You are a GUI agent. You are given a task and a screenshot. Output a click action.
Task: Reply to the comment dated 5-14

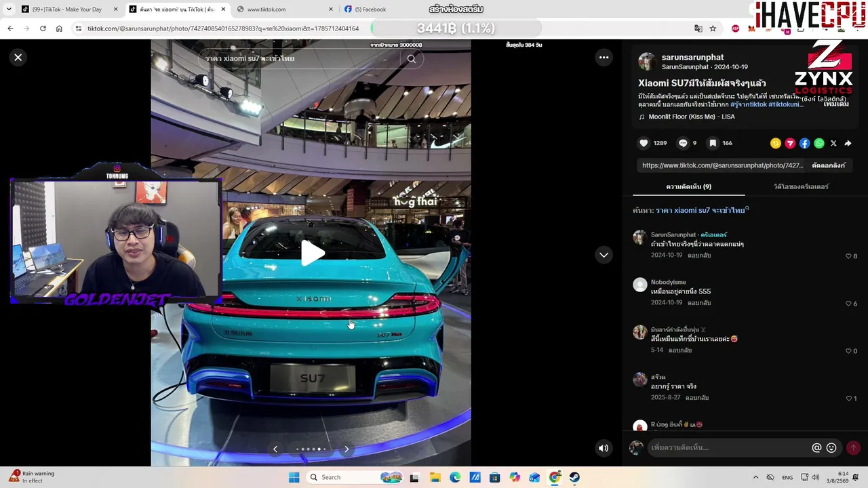pyautogui.click(x=680, y=350)
